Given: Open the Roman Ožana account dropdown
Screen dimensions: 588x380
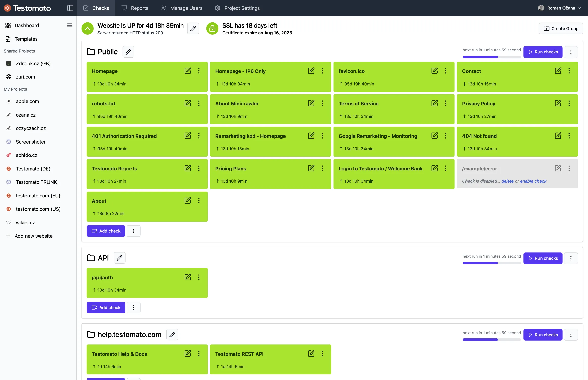Looking at the screenshot, I should (x=559, y=8).
